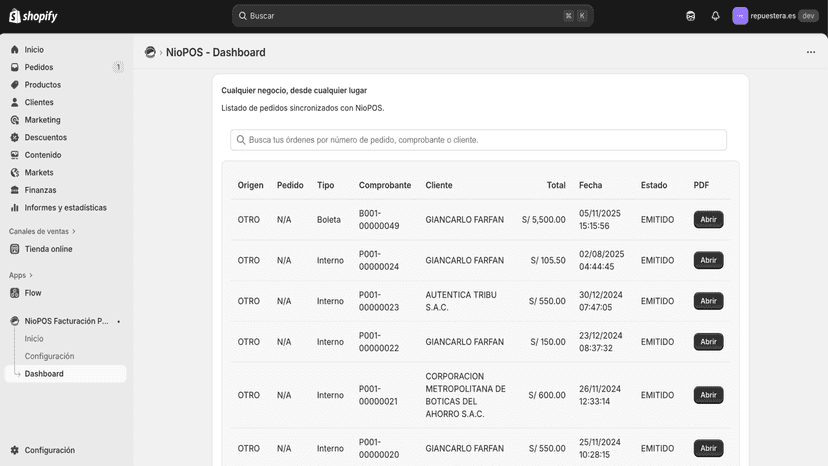Click the Pedidos badge count 1
This screenshot has height=466, width=828.
pos(118,67)
